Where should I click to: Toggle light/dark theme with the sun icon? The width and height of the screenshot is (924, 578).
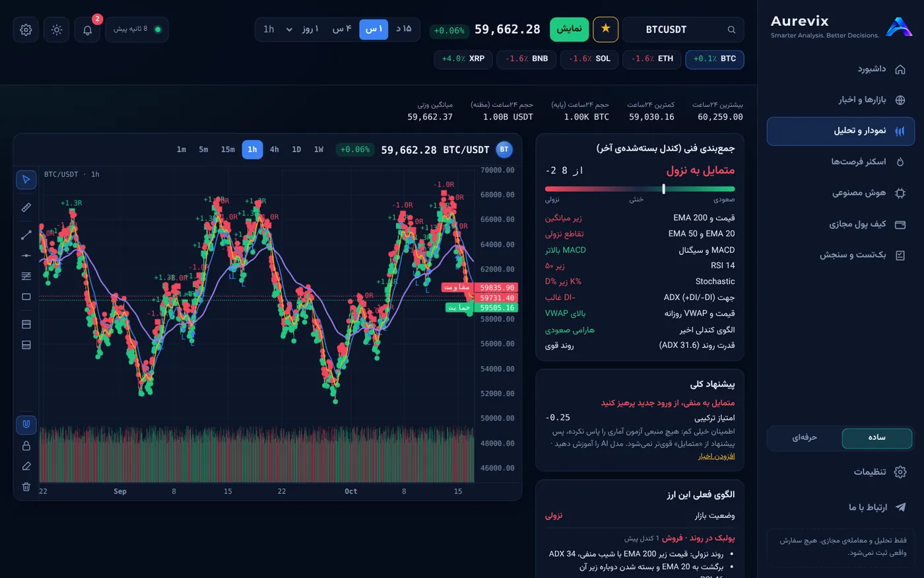point(57,30)
